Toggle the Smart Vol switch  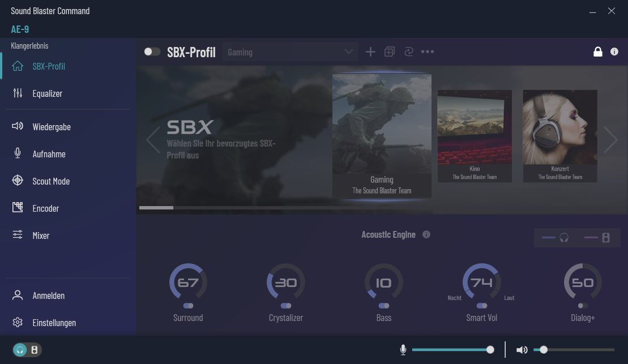coord(482,306)
